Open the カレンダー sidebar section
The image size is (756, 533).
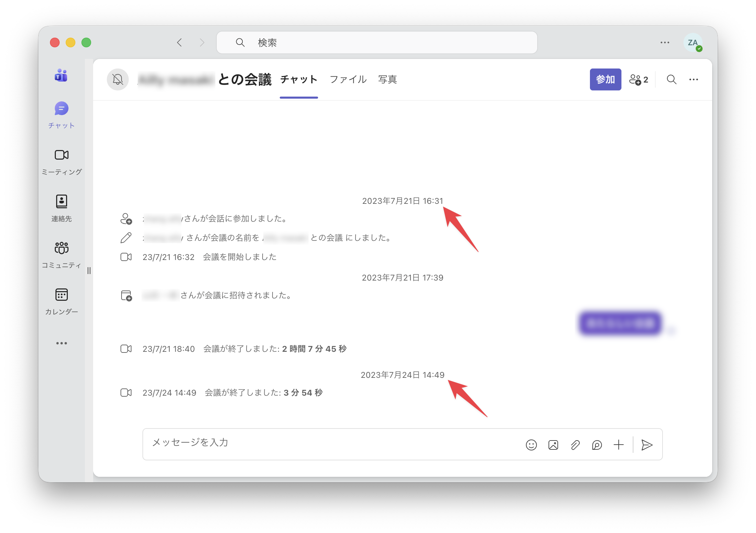coord(61,302)
